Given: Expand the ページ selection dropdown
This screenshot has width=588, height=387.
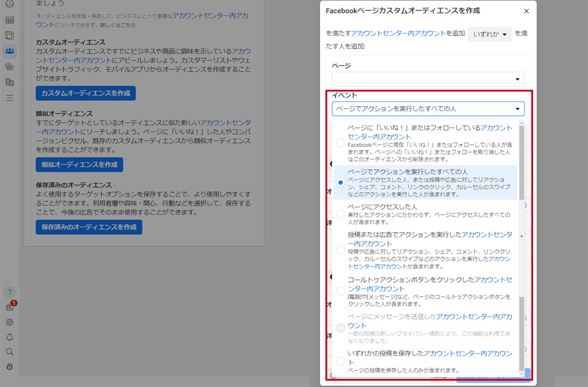Looking at the screenshot, I should point(428,79).
